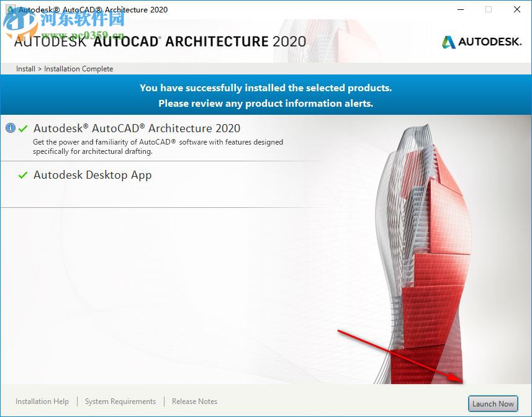Click the green checkmark next to AutoCAD Architecture 2020

(x=23, y=128)
